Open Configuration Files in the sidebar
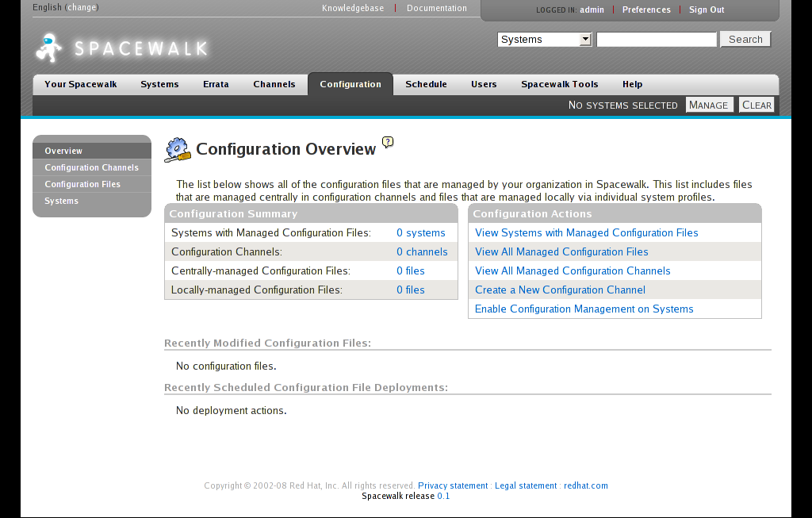The height and width of the screenshot is (518, 812). point(92,184)
